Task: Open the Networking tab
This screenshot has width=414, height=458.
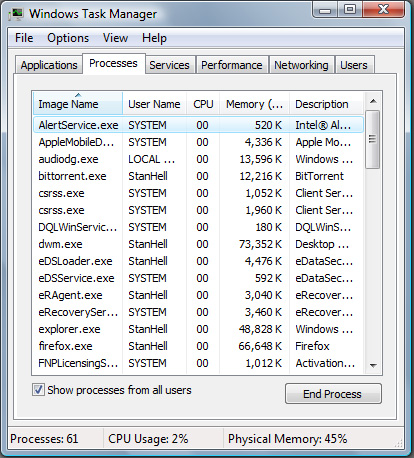Action: click(301, 65)
